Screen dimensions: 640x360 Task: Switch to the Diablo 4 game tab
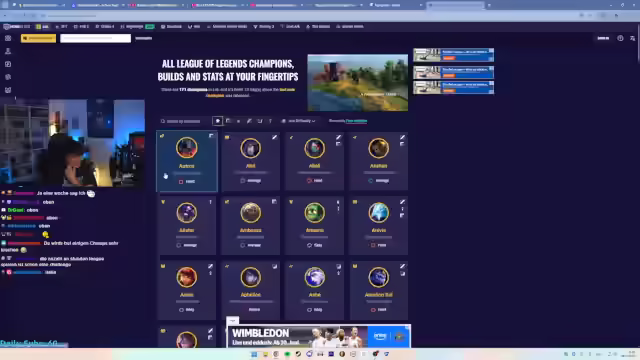point(105,27)
